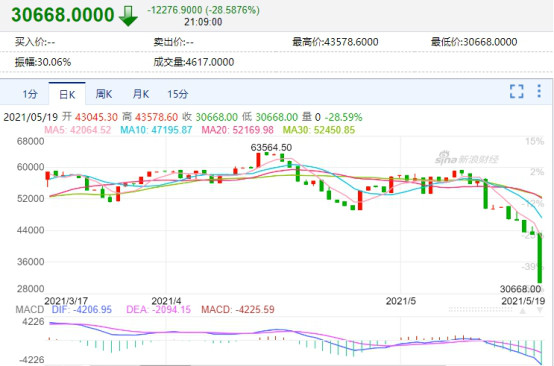Click the faint up triangle above MACD panel
The height and width of the screenshot is (366, 554).
[523, 311]
